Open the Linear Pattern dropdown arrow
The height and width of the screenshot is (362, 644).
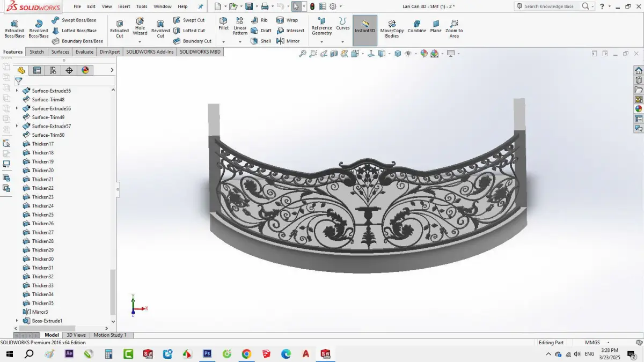click(240, 42)
